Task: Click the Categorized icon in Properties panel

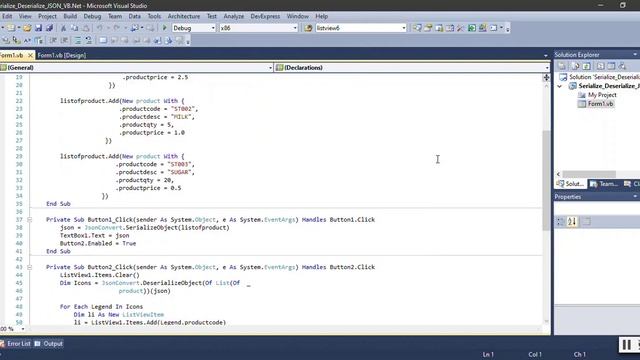Action: coord(561,222)
